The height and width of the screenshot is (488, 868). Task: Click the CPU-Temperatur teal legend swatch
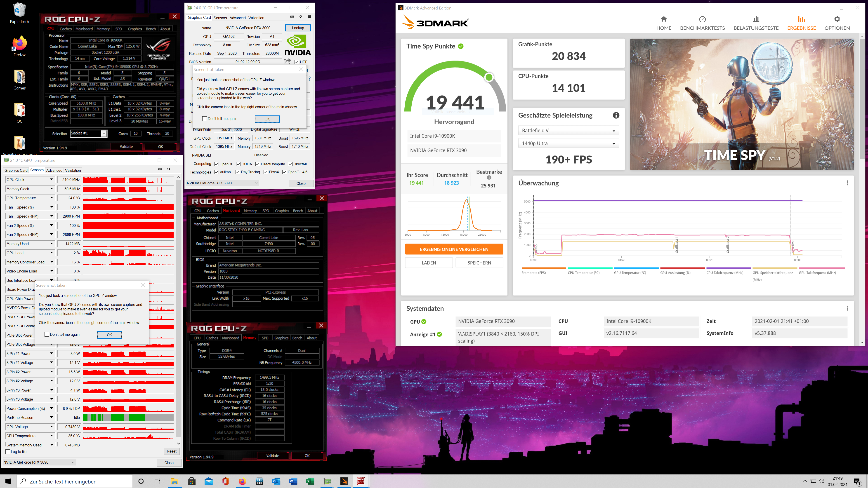(590, 268)
